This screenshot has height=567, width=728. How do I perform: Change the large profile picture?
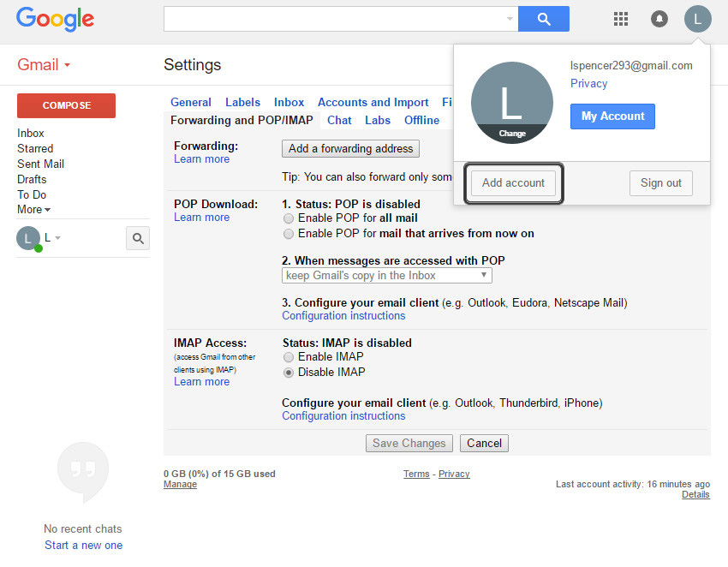[511, 134]
